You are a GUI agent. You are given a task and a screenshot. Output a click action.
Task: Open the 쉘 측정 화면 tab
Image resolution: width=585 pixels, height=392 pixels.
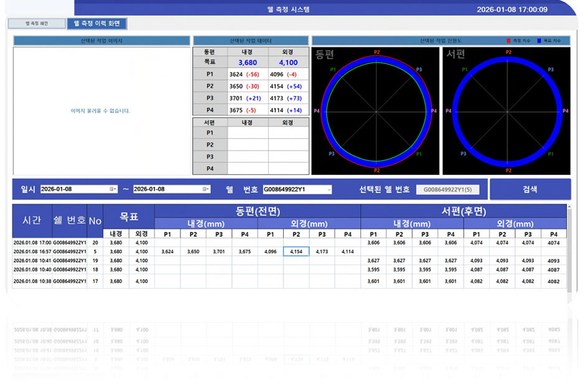pos(37,24)
